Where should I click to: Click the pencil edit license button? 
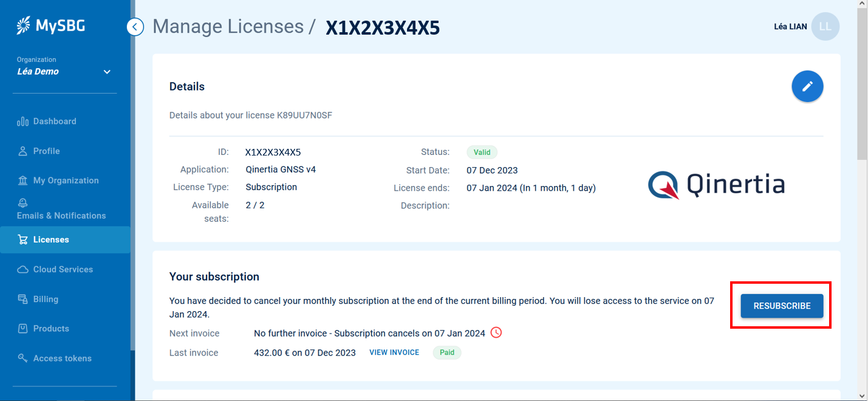pyautogui.click(x=807, y=87)
